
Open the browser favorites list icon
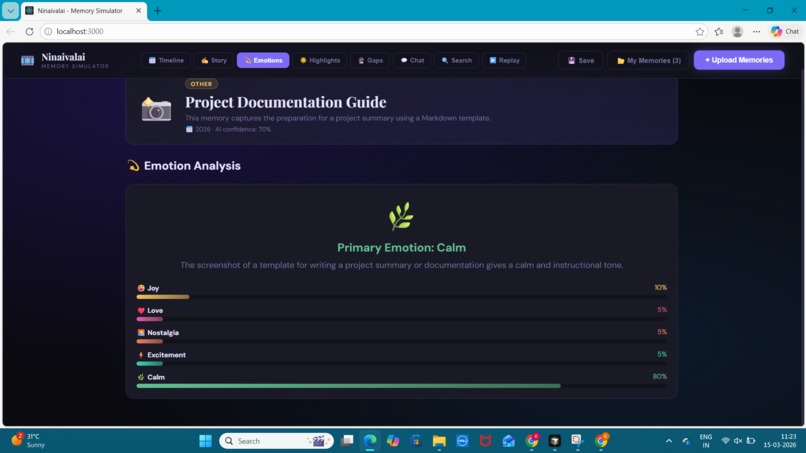click(719, 31)
